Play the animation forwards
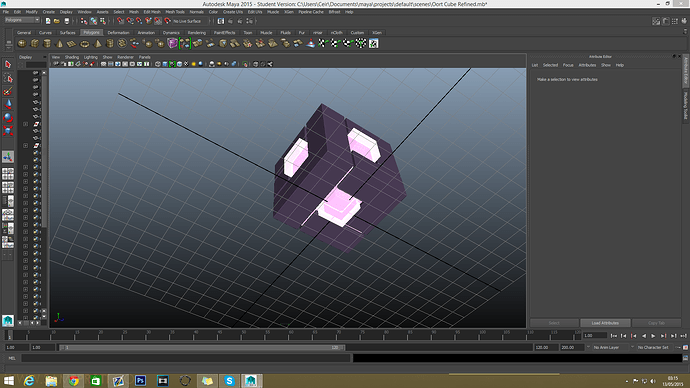 point(653,336)
